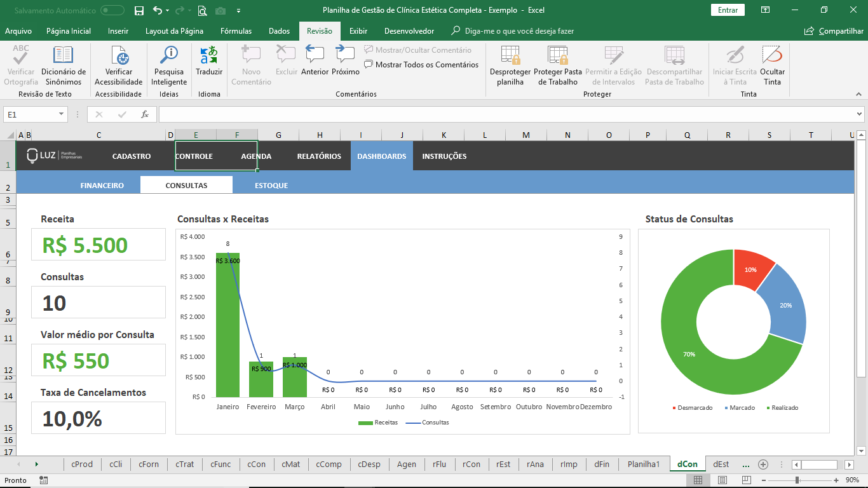Image resolution: width=868 pixels, height=488 pixels.
Task: Switch to the dEst sheet tab
Action: pos(721,464)
